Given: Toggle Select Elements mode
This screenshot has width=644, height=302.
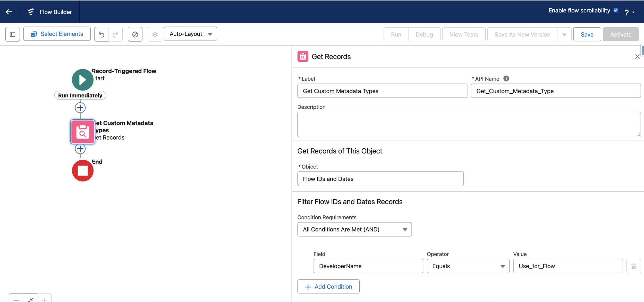Looking at the screenshot, I should tap(57, 34).
